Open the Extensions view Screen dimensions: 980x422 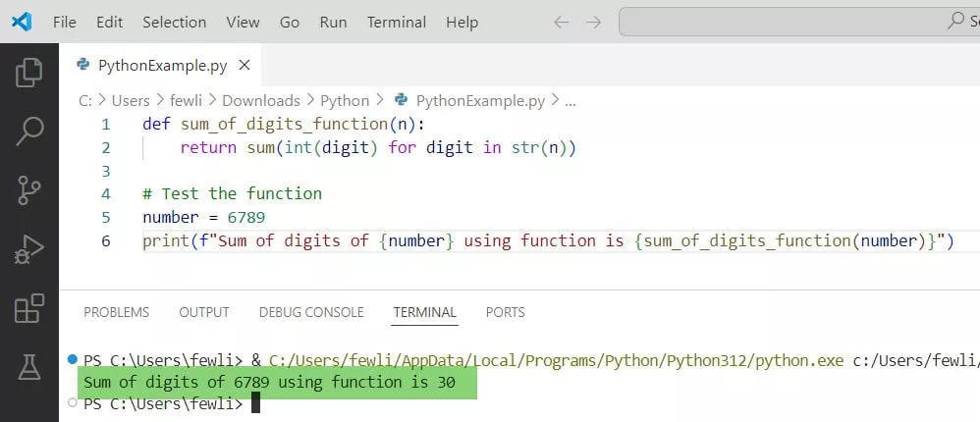tap(29, 309)
